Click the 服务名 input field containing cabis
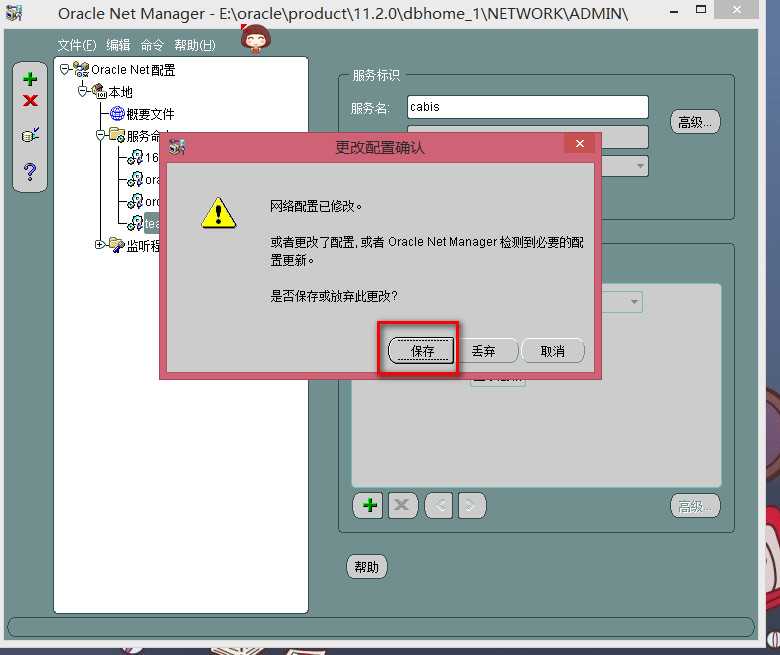Viewport: 780px width, 655px height. 527,107
